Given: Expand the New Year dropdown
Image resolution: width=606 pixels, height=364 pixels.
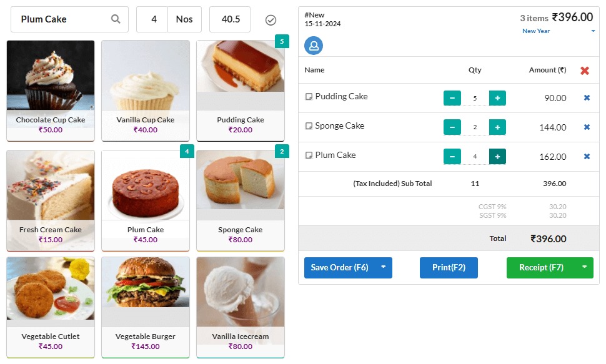Looking at the screenshot, I should coord(592,31).
